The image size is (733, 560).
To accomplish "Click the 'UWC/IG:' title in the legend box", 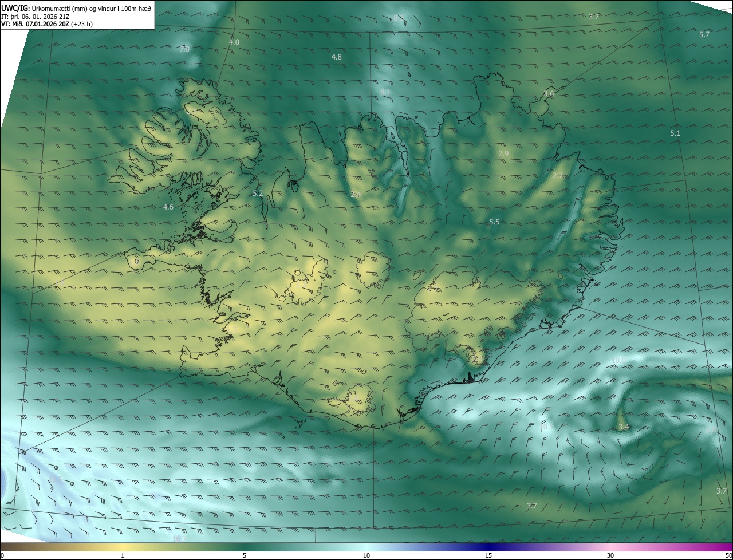I will pyautogui.click(x=15, y=8).
